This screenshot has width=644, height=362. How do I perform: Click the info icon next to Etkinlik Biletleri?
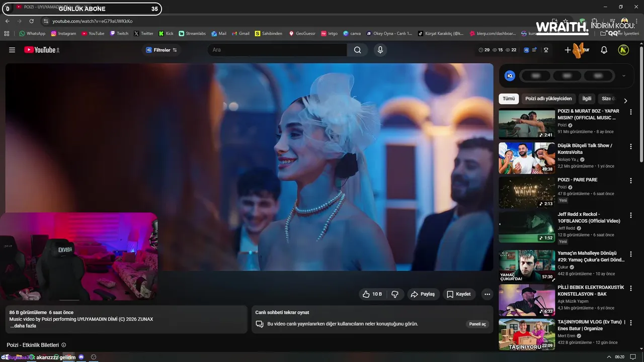(x=63, y=345)
